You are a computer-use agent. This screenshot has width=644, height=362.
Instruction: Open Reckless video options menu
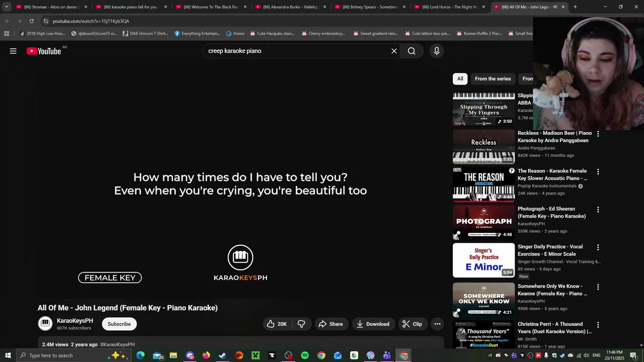click(598, 134)
